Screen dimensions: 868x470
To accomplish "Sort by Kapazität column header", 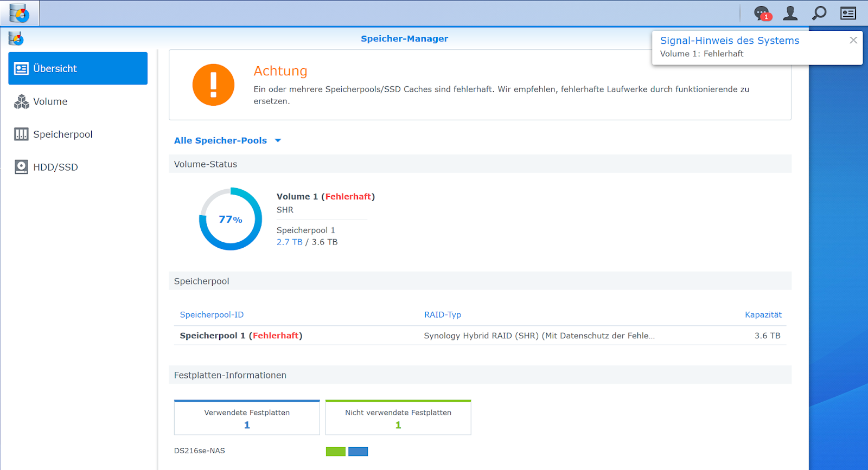I will pos(763,315).
